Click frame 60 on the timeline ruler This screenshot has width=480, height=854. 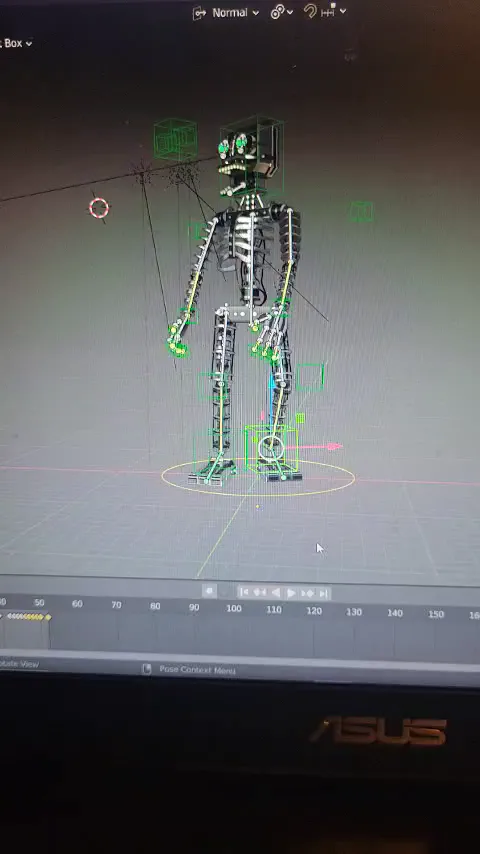77,603
